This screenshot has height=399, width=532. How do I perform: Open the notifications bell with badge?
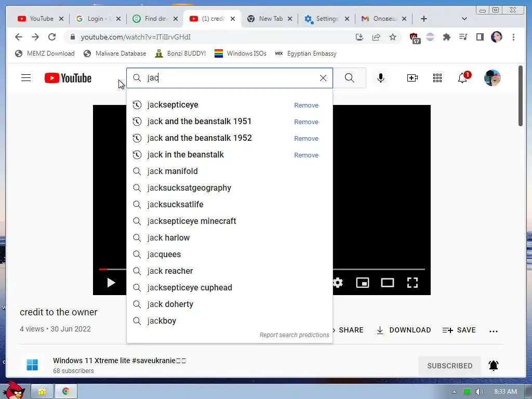(x=463, y=77)
